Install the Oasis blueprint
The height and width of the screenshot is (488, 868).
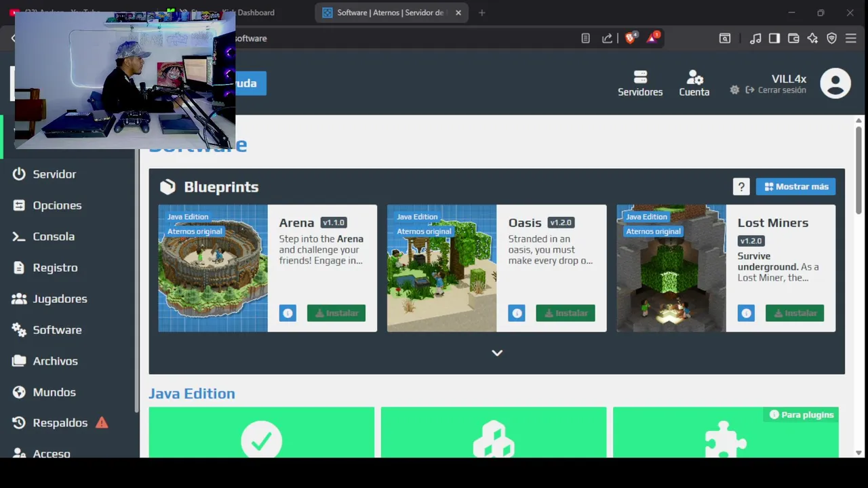(566, 313)
